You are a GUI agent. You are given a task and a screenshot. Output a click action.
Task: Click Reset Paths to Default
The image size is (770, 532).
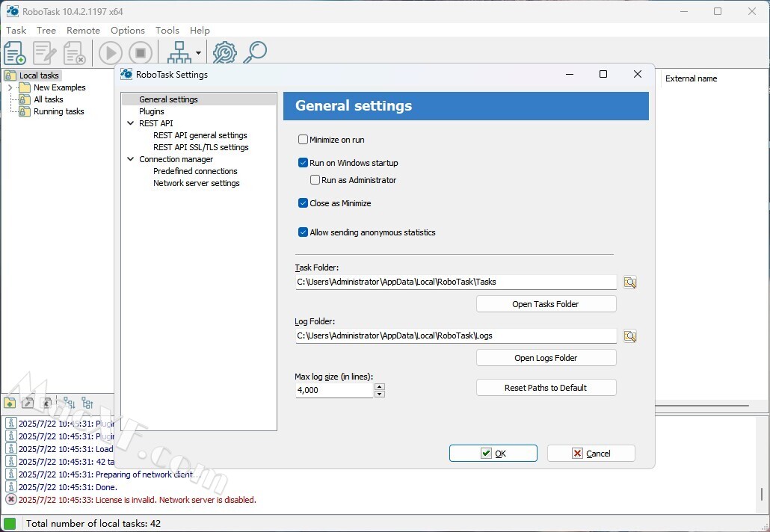click(x=546, y=388)
